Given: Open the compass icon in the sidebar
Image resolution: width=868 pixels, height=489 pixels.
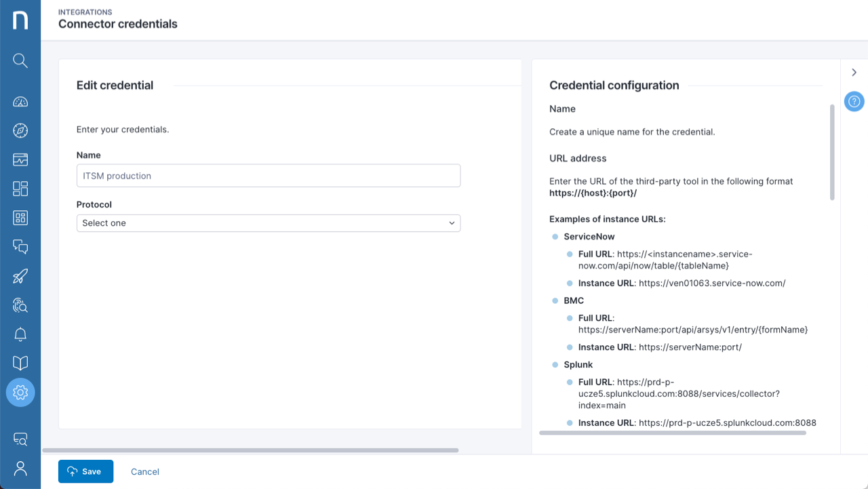Looking at the screenshot, I should tap(20, 131).
